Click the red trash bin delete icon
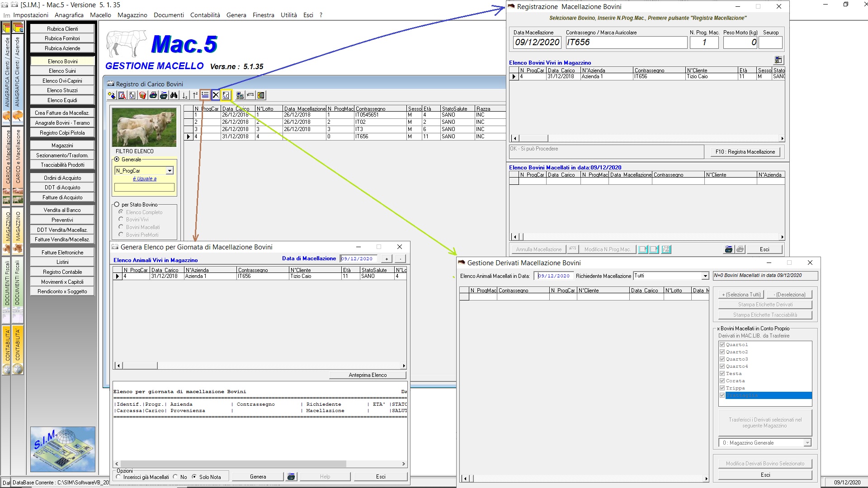Viewport: 868px width, 488px height. coord(142,95)
